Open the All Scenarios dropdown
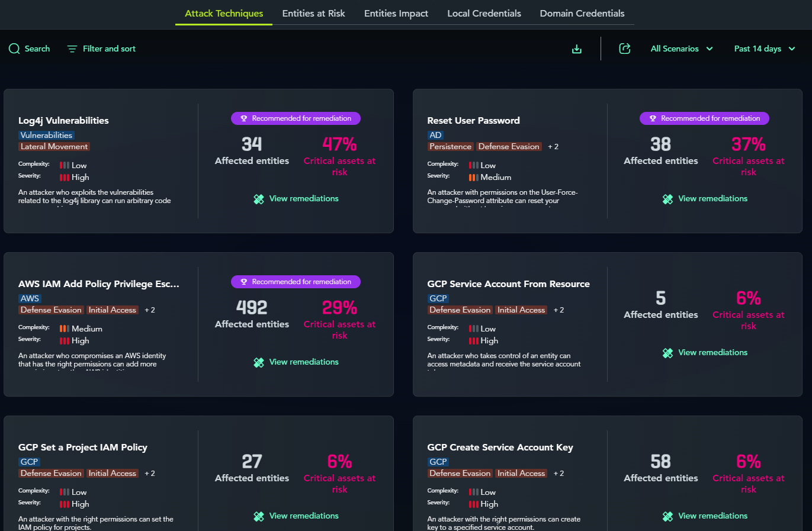This screenshot has width=812, height=531. coord(682,49)
